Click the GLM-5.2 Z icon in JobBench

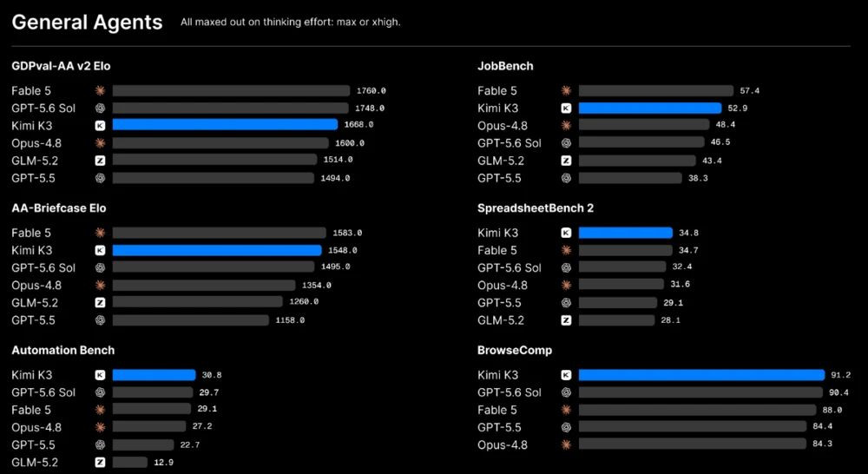click(566, 161)
